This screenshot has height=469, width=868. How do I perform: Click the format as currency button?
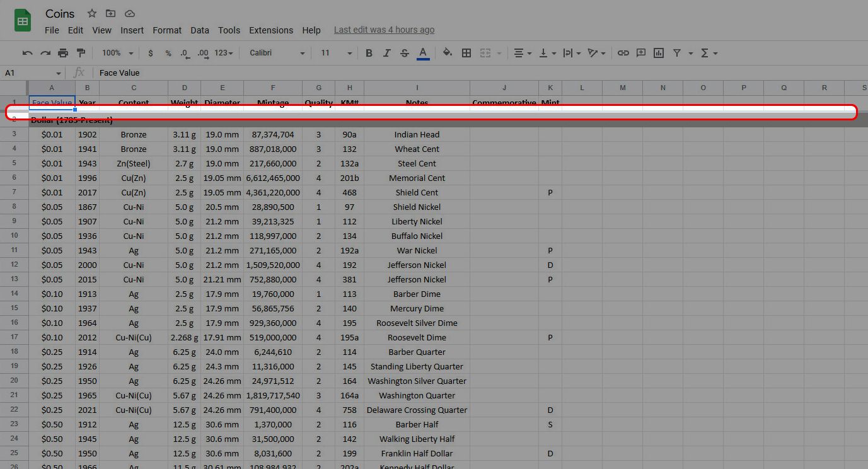pyautogui.click(x=150, y=53)
